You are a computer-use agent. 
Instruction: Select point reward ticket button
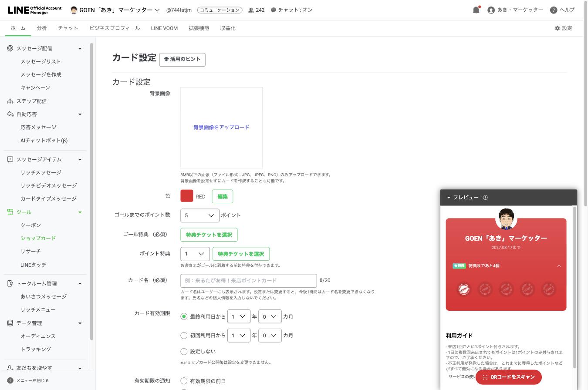pos(241,254)
